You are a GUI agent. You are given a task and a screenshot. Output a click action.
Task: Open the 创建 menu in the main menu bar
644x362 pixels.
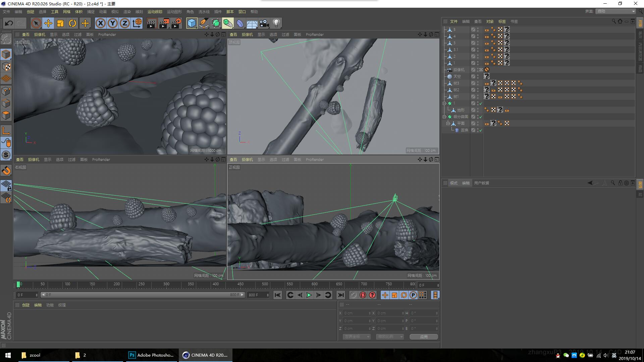(31, 12)
